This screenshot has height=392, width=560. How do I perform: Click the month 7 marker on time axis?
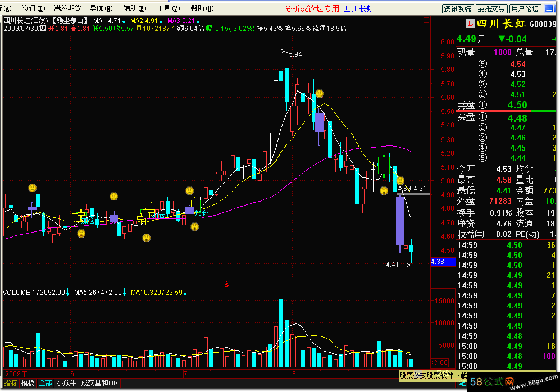[x=185, y=374]
